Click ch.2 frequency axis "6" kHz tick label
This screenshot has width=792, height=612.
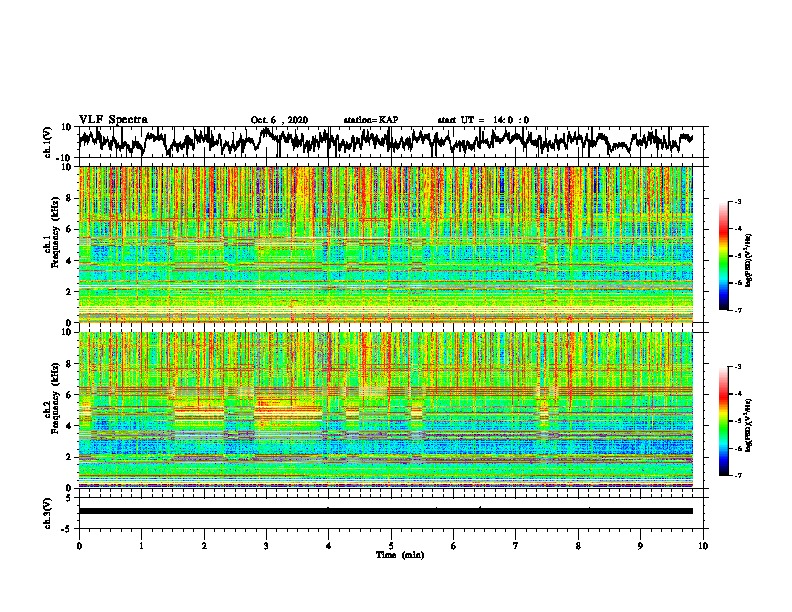68,395
